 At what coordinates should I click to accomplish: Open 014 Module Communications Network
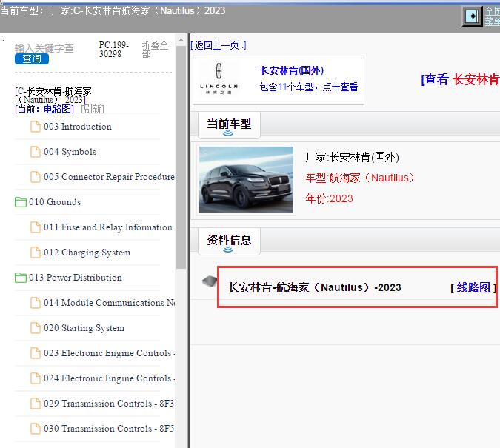tap(109, 303)
